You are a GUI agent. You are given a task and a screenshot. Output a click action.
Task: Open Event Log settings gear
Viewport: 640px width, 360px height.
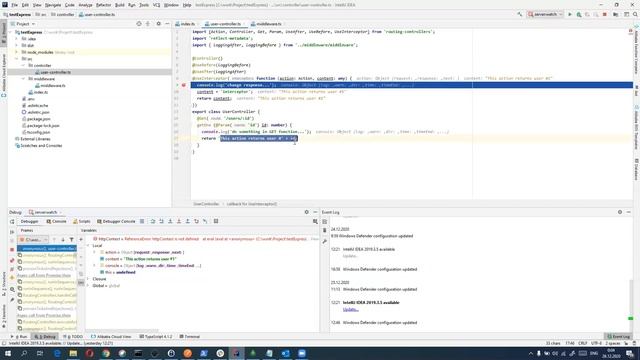620,212
